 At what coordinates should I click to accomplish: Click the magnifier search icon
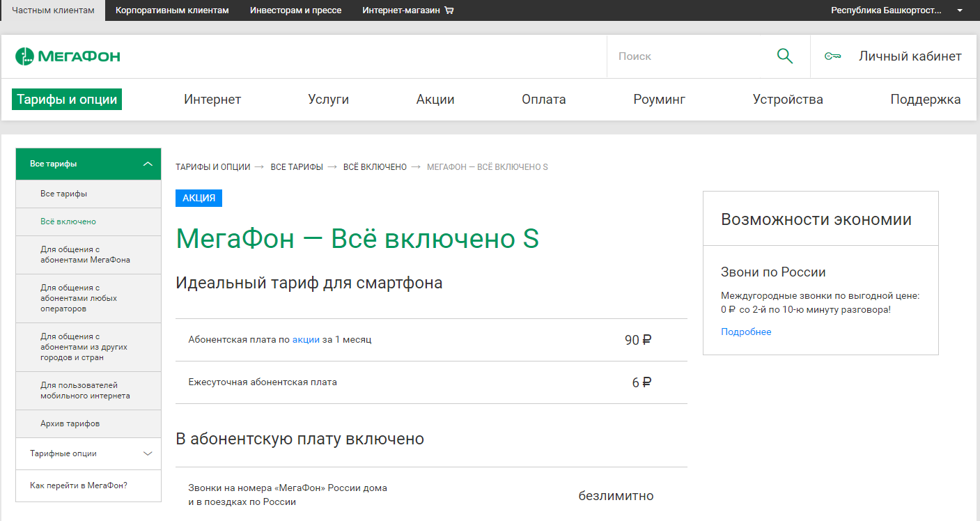click(x=785, y=56)
